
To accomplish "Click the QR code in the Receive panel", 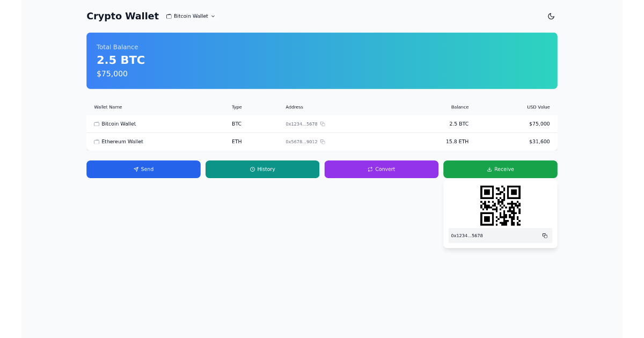I will tap(500, 205).
